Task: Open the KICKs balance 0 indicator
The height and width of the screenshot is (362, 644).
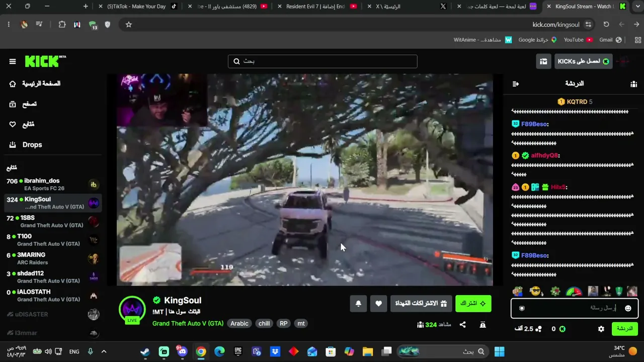Action: (558, 329)
